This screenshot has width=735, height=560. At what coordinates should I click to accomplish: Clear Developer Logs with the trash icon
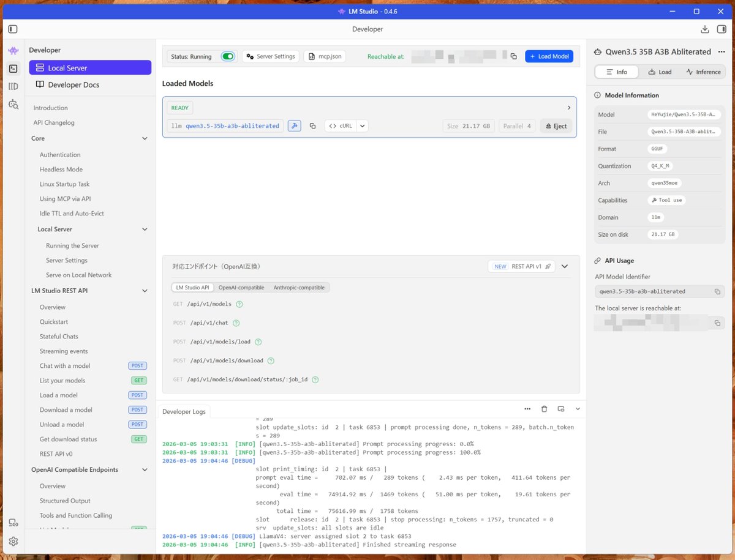pos(544,409)
